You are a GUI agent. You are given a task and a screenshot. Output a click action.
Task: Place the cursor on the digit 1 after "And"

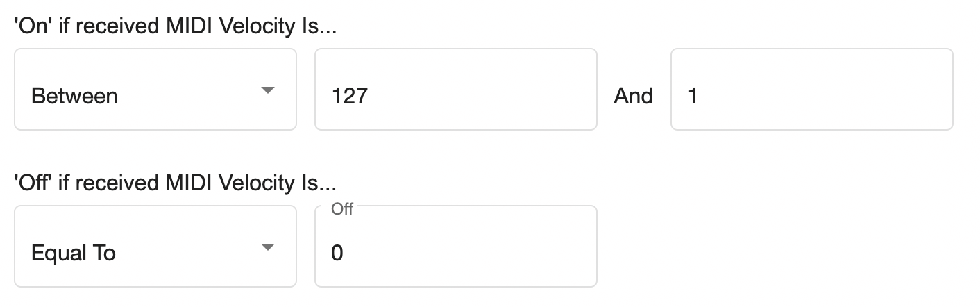pos(692,96)
